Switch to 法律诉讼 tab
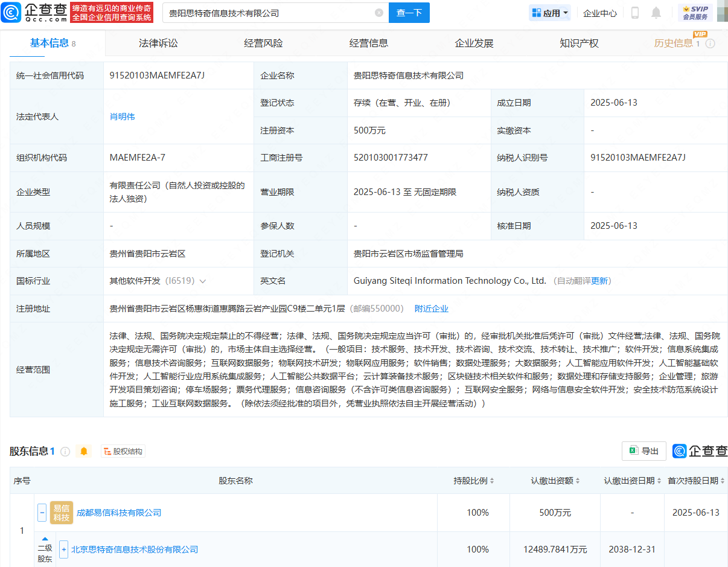 tap(158, 43)
